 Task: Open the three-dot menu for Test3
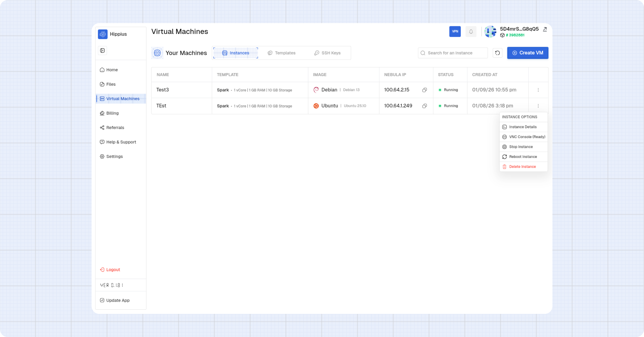(538, 90)
